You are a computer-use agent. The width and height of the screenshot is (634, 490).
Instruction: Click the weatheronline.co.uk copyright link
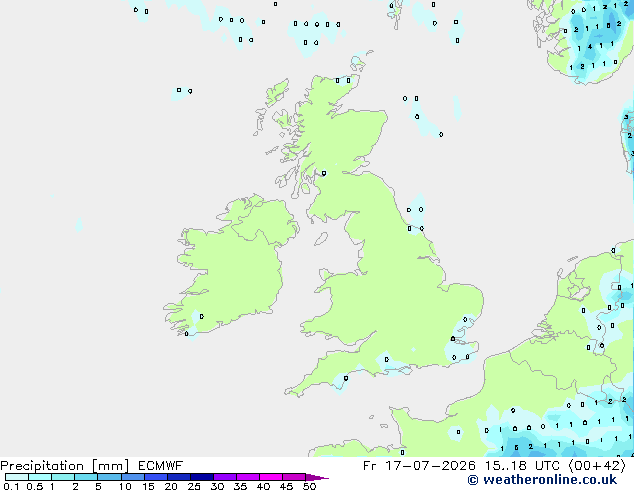(542, 480)
